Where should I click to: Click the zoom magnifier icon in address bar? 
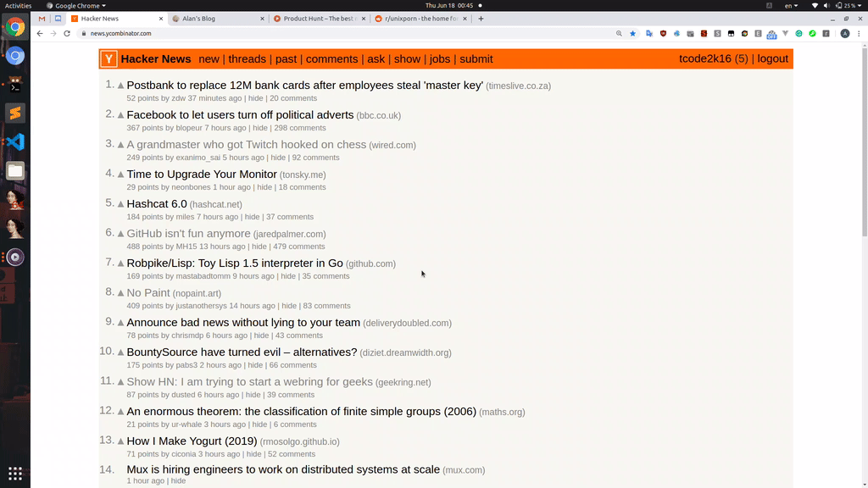(x=619, y=34)
